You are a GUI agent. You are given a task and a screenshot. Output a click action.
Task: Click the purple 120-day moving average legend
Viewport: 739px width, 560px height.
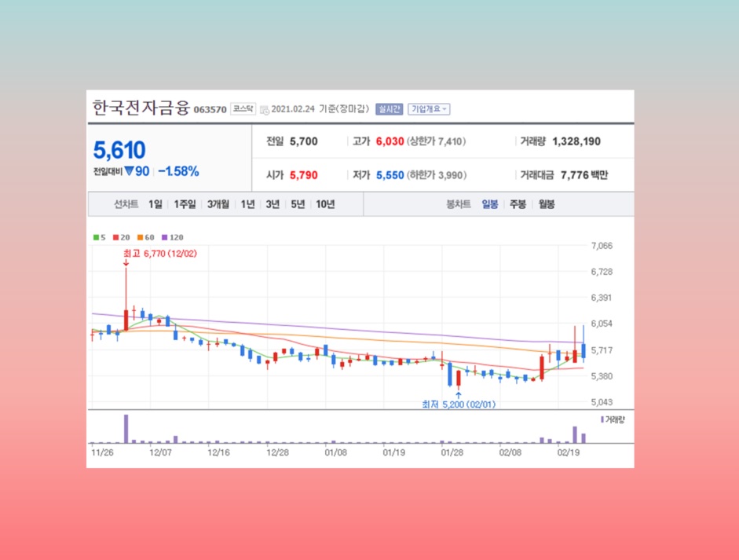[173, 237]
